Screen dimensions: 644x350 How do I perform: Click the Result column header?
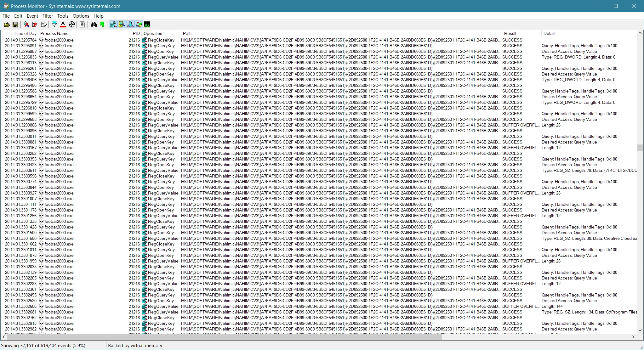click(x=510, y=33)
